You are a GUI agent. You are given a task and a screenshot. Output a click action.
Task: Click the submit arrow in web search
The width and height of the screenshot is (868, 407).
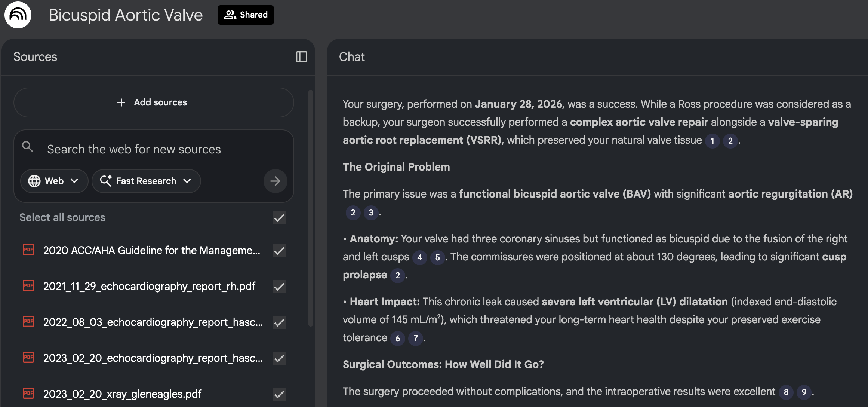[x=275, y=181]
